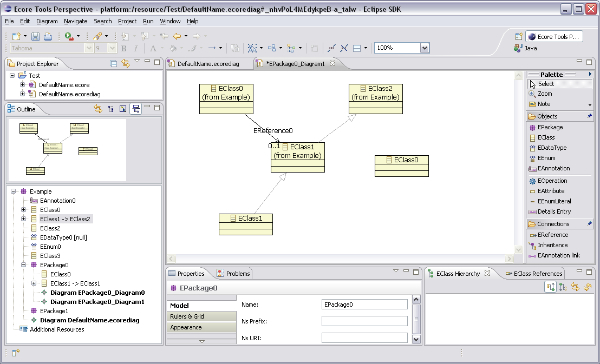
Task: Click refresh icon in EClass Hierarchy view
Action: [588, 287]
